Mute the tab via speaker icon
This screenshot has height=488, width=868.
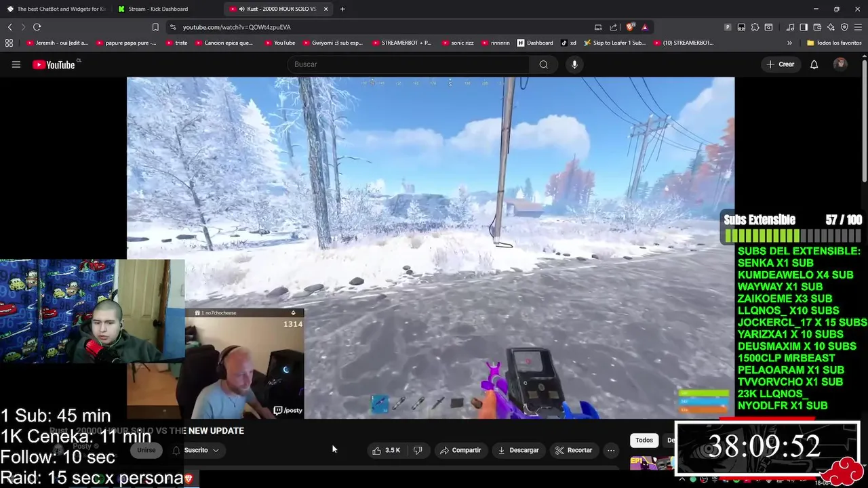(242, 9)
